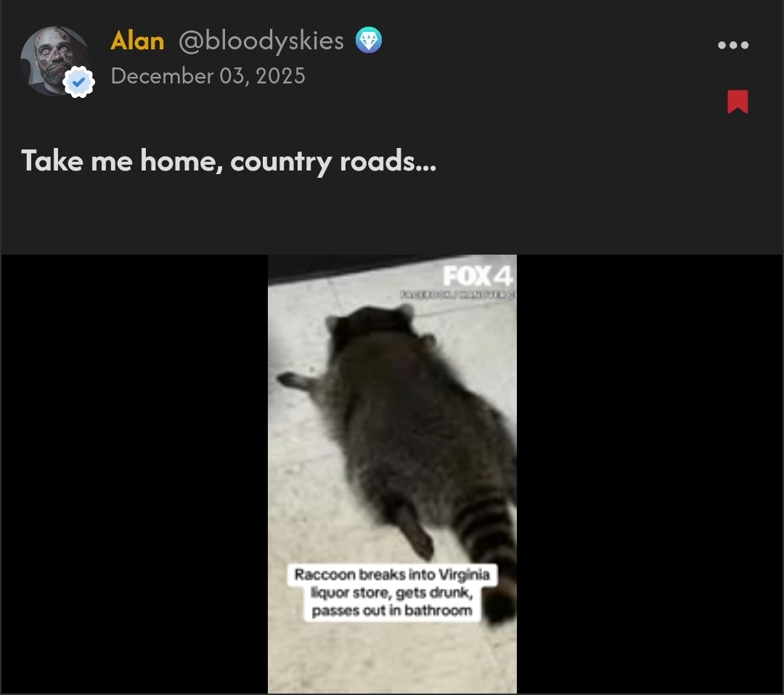
Task: Play the raccoon video in the post
Action: coord(392,474)
